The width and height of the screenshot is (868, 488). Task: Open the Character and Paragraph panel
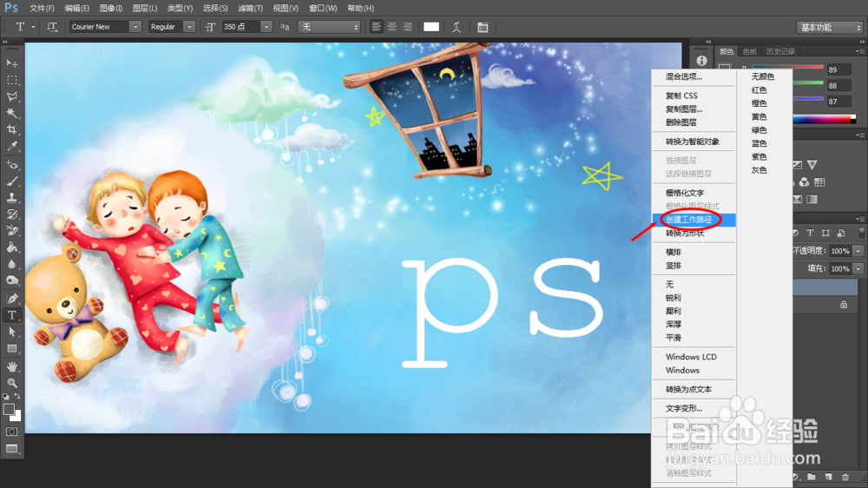tap(483, 27)
